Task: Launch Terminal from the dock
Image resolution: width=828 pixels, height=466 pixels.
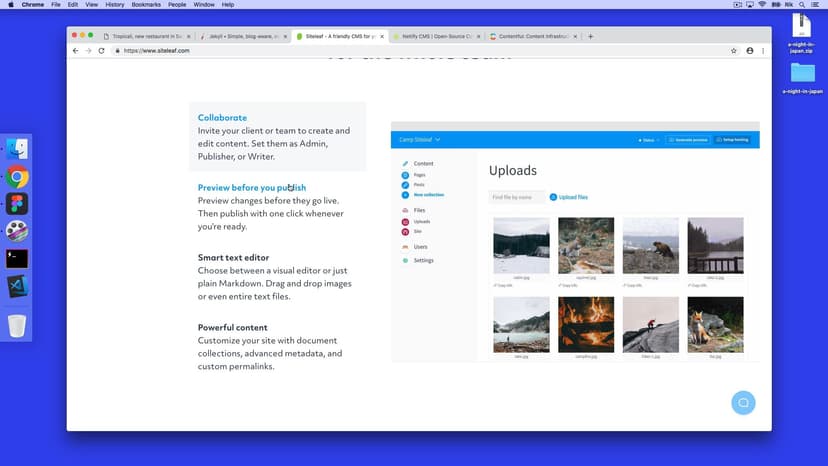Action: click(x=17, y=258)
